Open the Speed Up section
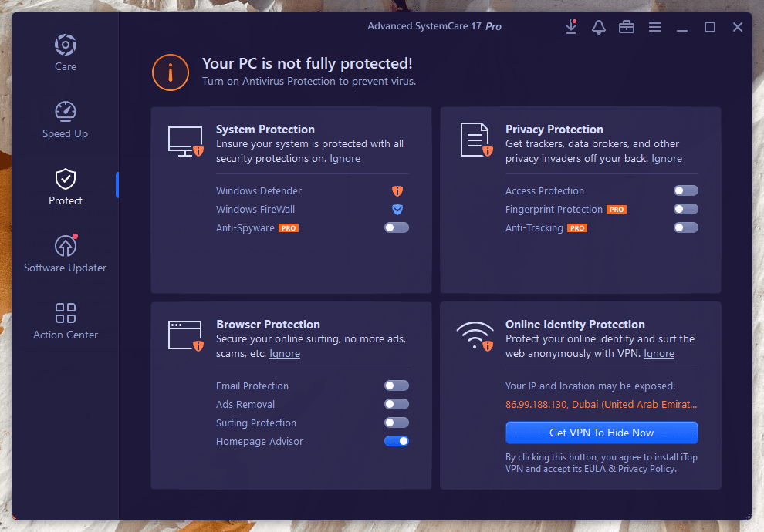 point(66,120)
